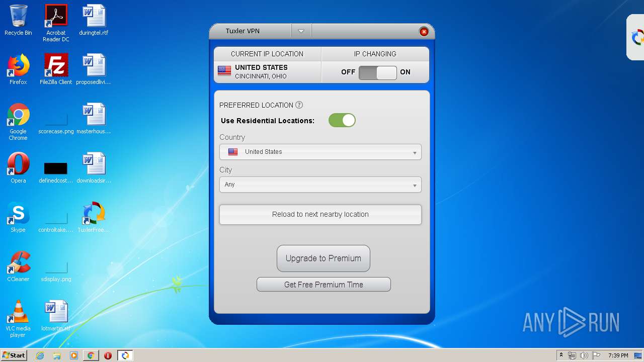The width and height of the screenshot is (644, 362).
Task: Close the Tuxler VPN window
Action: pyautogui.click(x=424, y=32)
